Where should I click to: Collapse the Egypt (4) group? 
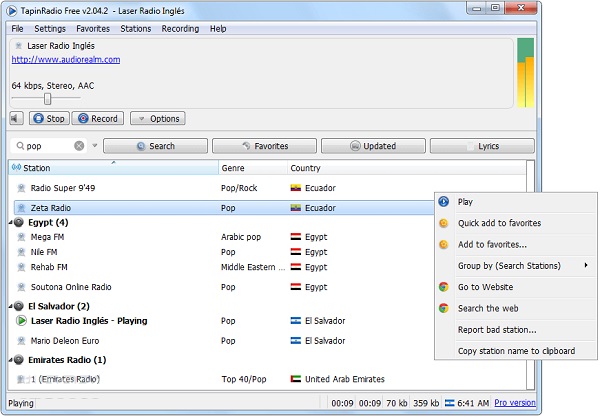(x=11, y=222)
